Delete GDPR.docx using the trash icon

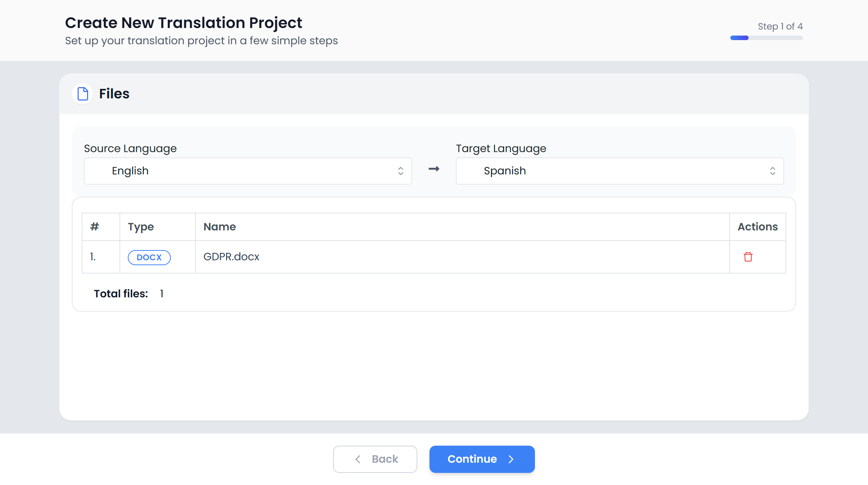749,257
